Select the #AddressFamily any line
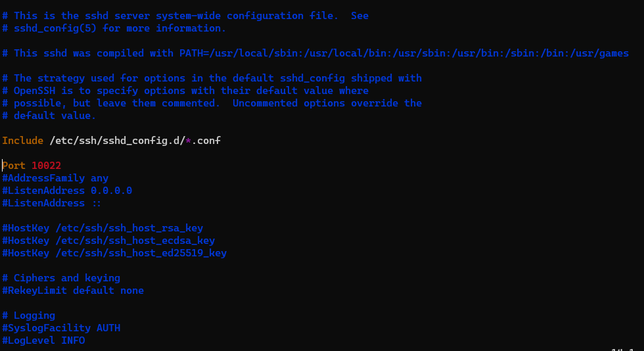 [55, 178]
